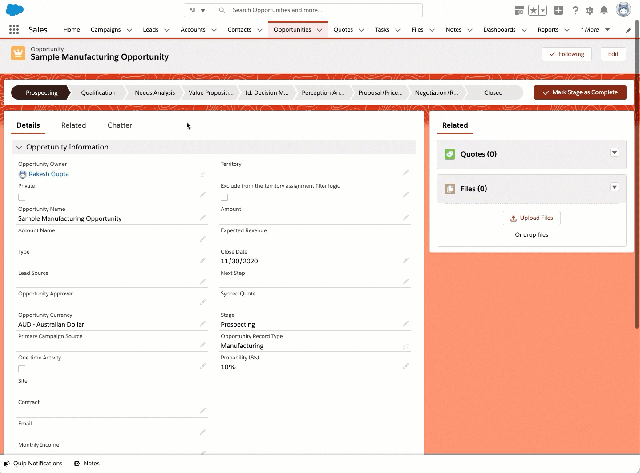The height and width of the screenshot is (473, 640).
Task: Click Mark Stage as Complete button
Action: pos(580,92)
